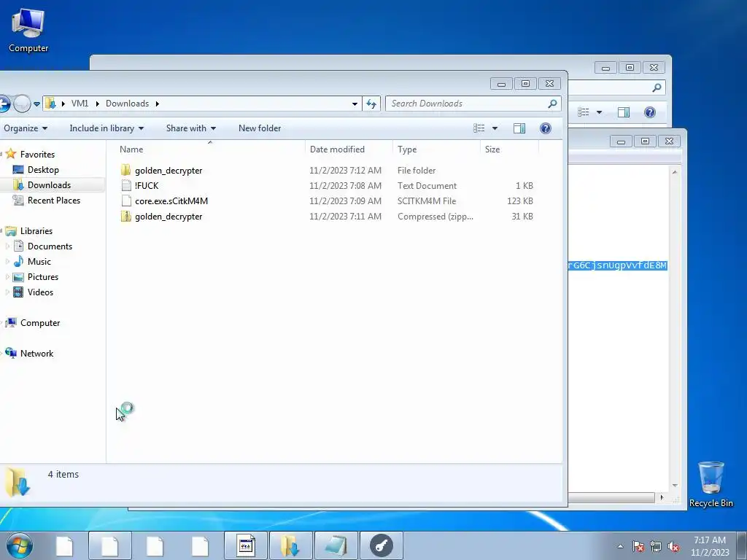Select the !FUCK text document
Screen dimensions: 747x560
coord(146,186)
